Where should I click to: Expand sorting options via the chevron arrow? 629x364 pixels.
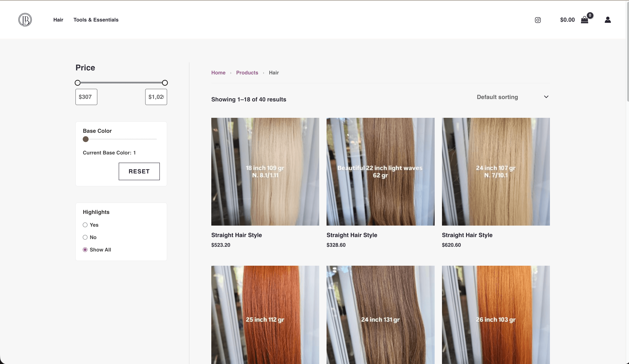(x=546, y=97)
